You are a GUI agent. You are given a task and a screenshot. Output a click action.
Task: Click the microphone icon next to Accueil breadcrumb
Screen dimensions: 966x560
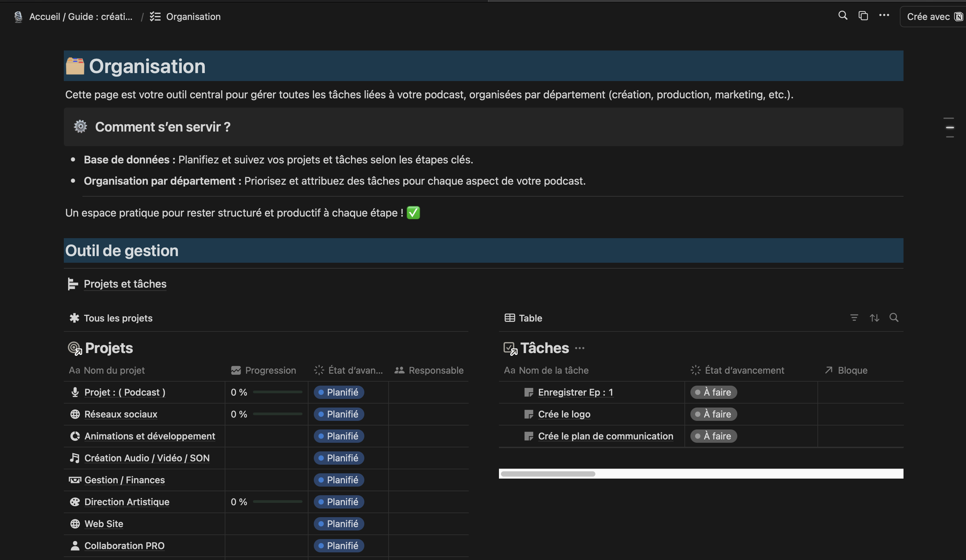[x=18, y=17]
